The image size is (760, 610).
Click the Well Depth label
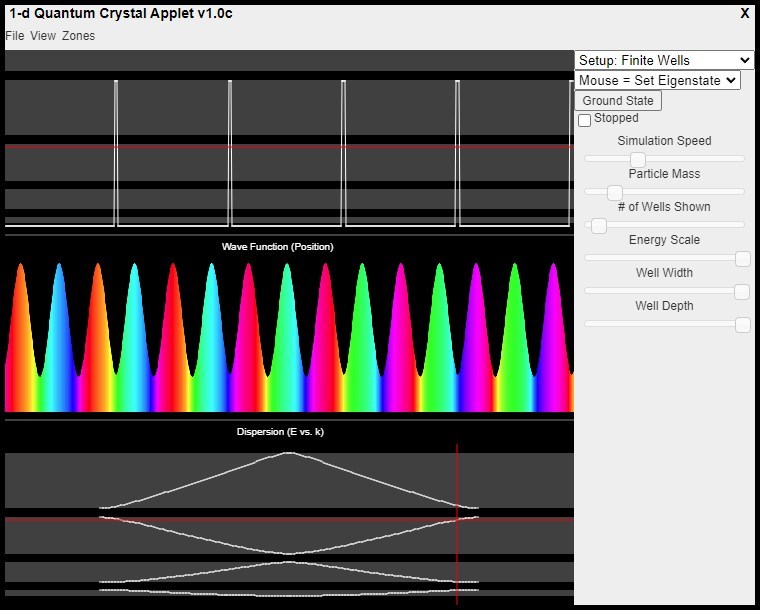664,306
